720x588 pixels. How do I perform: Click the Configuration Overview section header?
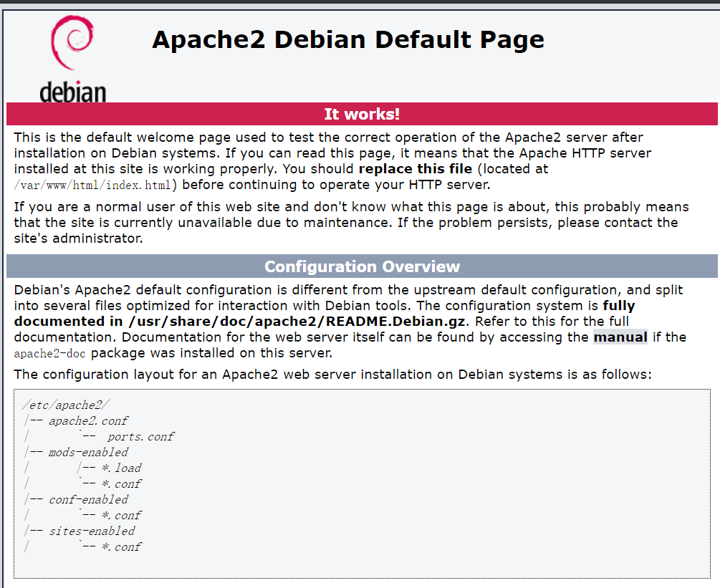pyautogui.click(x=362, y=266)
